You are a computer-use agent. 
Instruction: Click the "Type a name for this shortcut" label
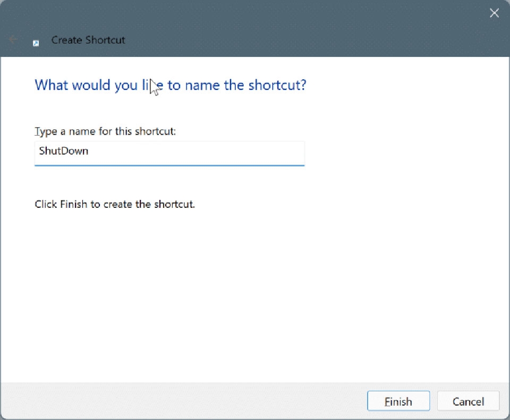(105, 131)
